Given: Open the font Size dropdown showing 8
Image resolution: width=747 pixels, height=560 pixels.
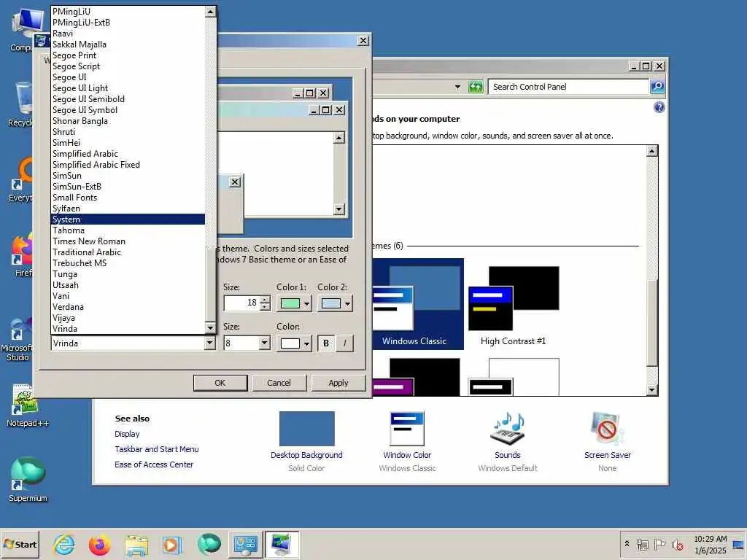Looking at the screenshot, I should pos(265,343).
